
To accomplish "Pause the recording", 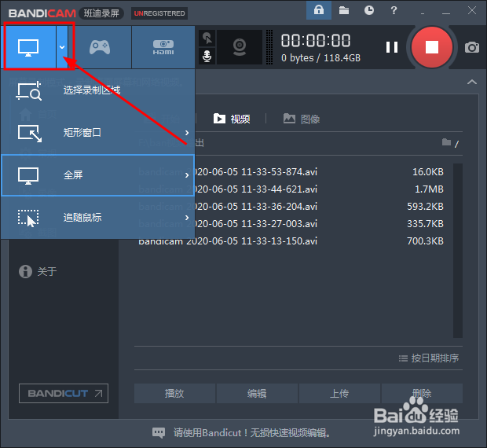I will pos(392,47).
